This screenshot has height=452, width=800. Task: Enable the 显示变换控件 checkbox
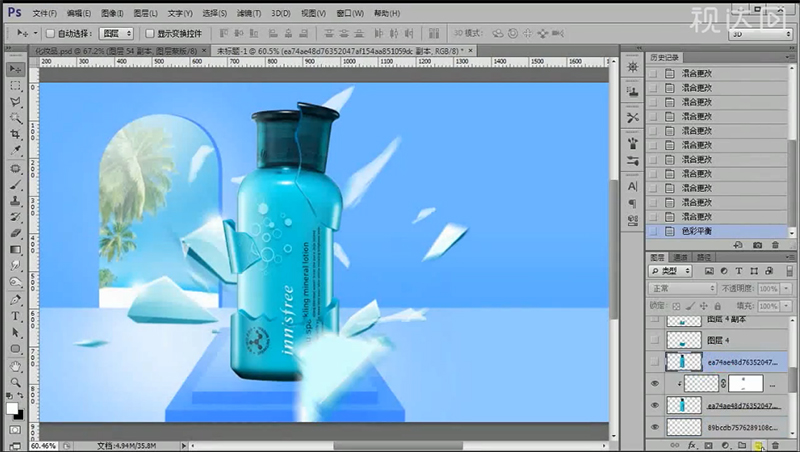[149, 34]
